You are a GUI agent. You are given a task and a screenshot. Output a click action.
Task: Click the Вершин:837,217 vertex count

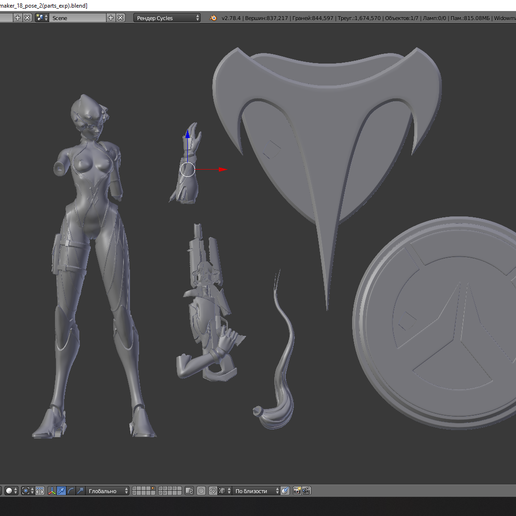[x=266, y=18]
